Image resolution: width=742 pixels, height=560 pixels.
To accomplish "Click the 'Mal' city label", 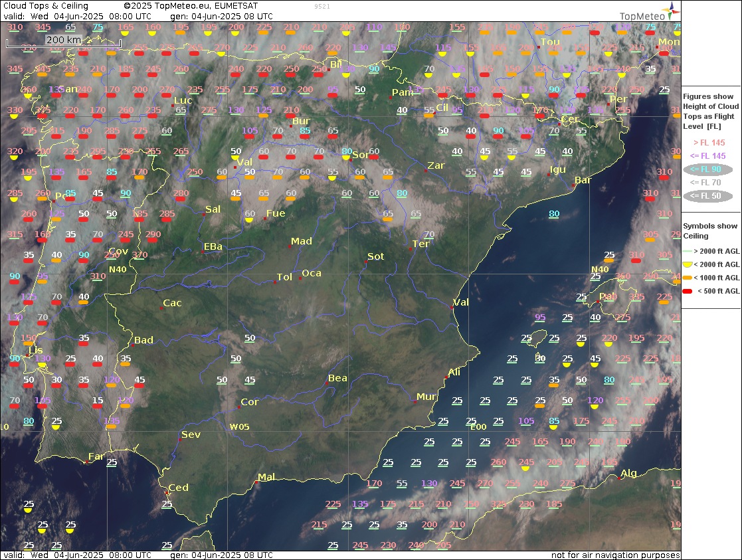I will coord(266,477).
